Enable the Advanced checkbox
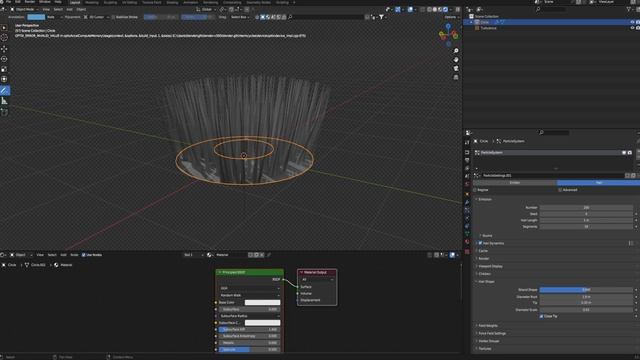Viewport: 640px width, 360px height. click(560, 190)
